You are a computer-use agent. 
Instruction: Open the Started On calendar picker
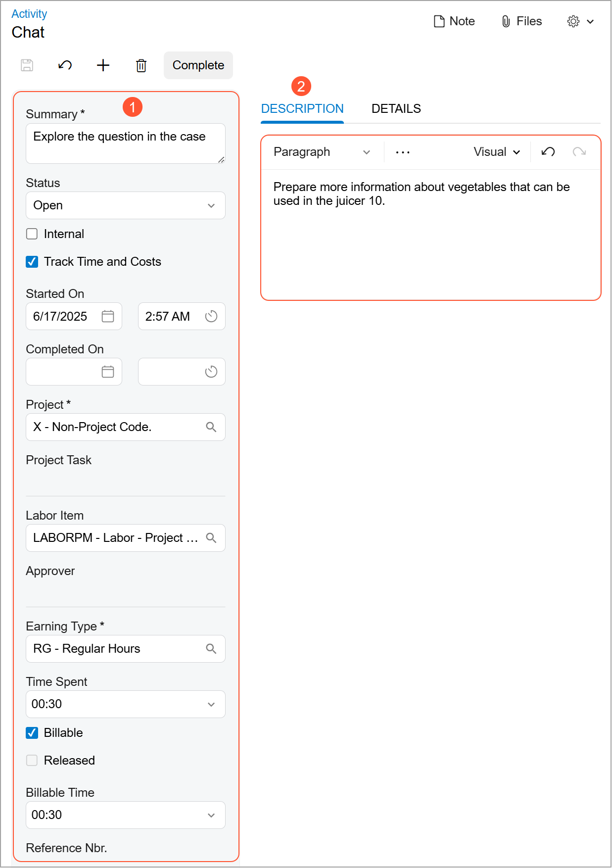tap(108, 316)
